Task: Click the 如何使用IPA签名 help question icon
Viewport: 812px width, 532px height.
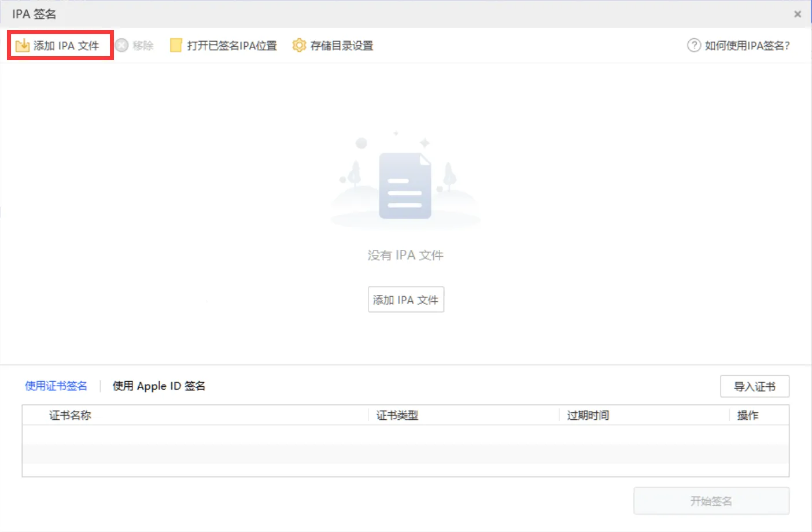Action: [693, 46]
